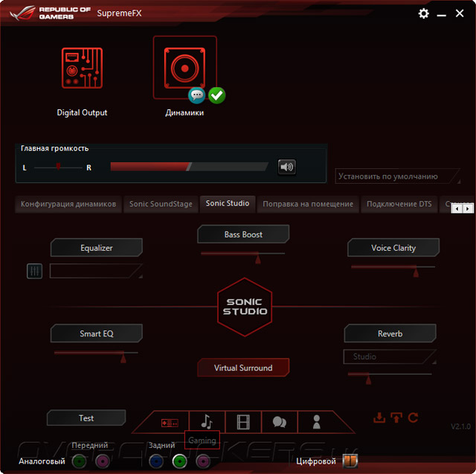Click the pink front analog jack

tap(103, 461)
